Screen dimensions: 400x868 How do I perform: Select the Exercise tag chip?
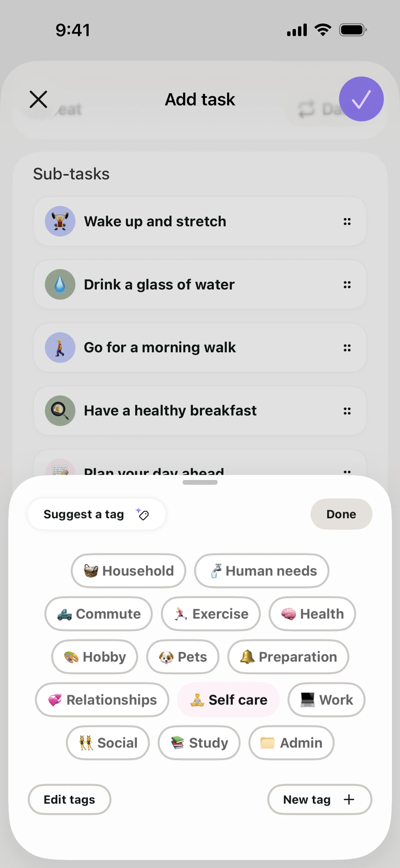click(x=211, y=614)
